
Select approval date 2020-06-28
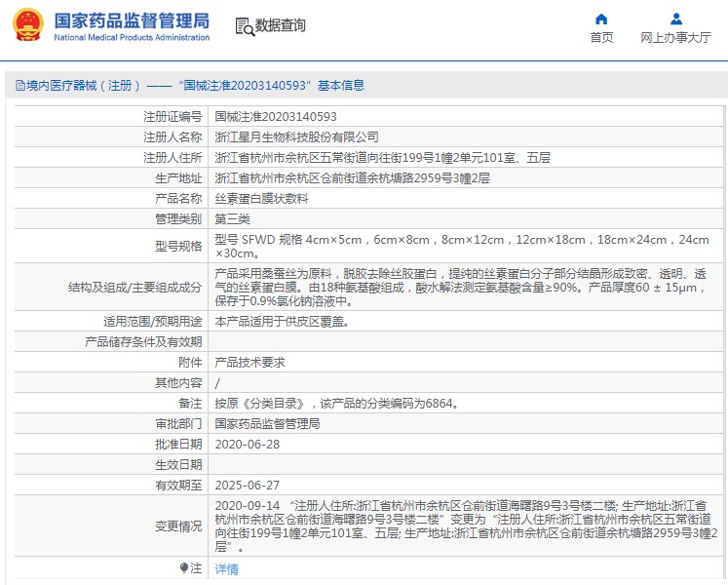point(248,445)
